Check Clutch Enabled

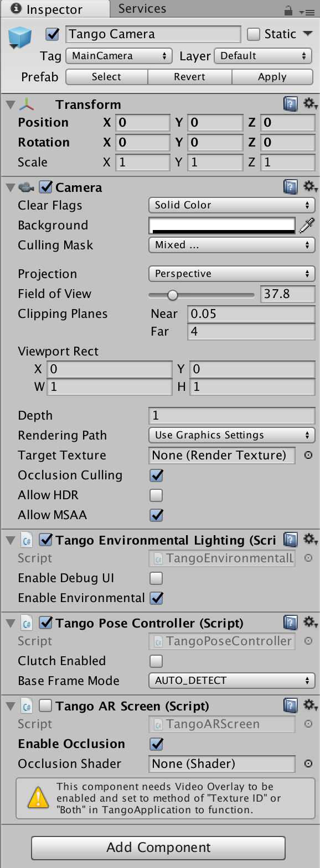click(x=157, y=661)
